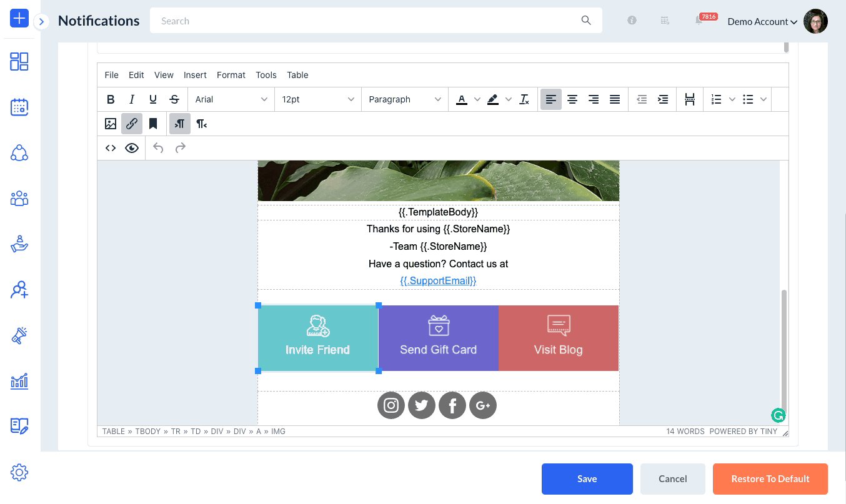Insert a page break
The image size is (846, 504).
pos(690,99)
